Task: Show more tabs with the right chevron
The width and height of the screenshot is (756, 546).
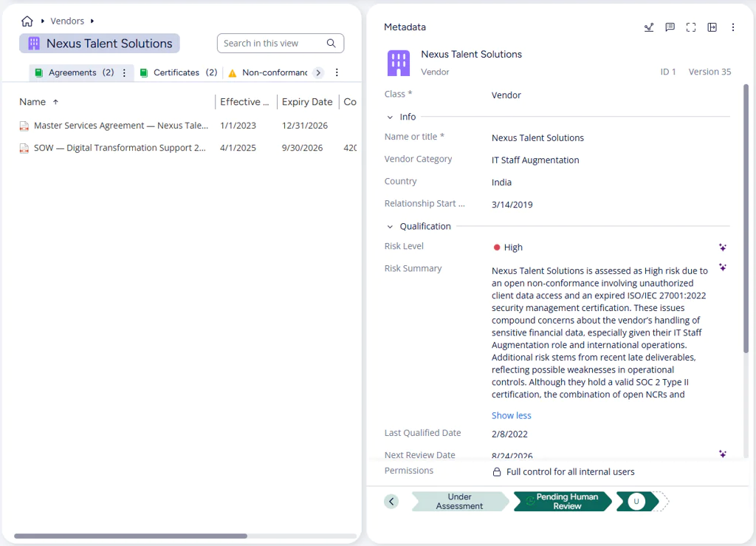Action: [318, 73]
